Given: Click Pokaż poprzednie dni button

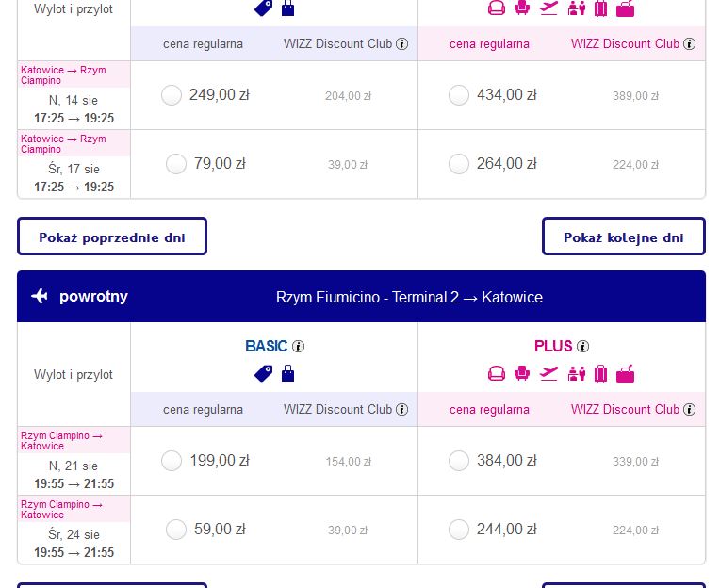Looking at the screenshot, I should pyautogui.click(x=112, y=237).
